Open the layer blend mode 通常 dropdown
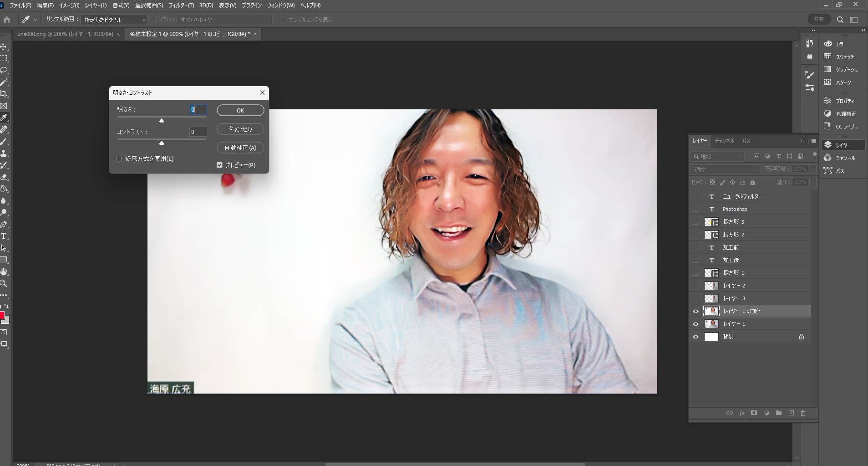This screenshot has width=868, height=466. (x=726, y=169)
